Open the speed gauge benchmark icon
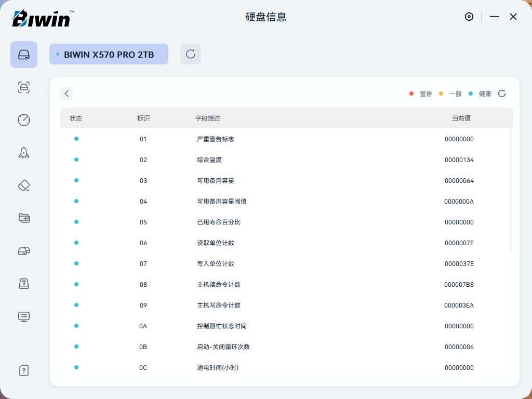 point(24,120)
